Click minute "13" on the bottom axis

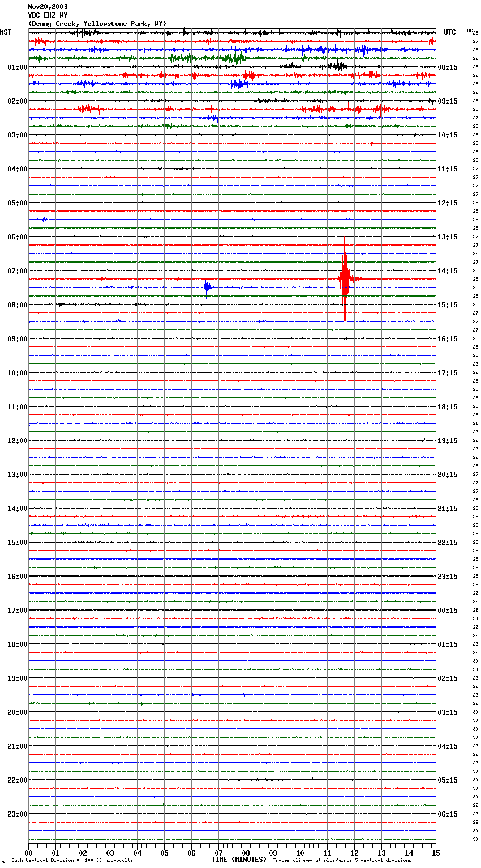pyautogui.click(x=381, y=853)
